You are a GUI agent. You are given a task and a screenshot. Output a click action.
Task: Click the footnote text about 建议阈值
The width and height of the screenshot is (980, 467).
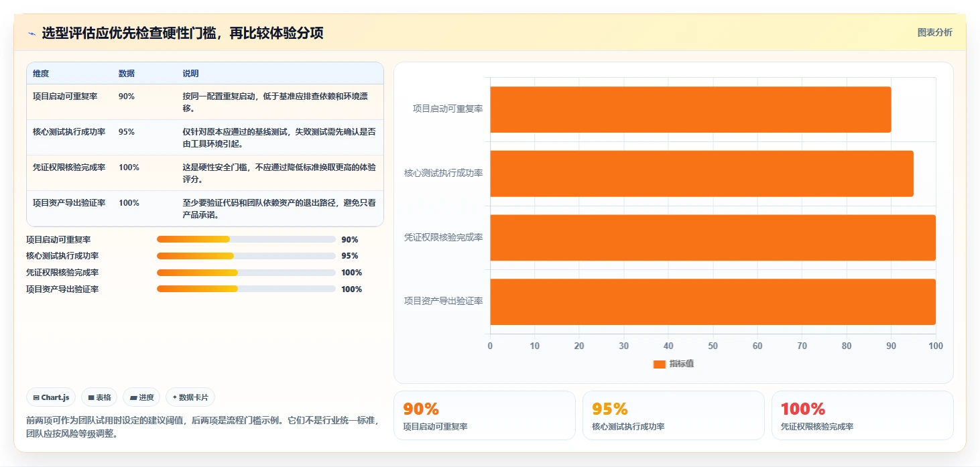tap(203, 427)
